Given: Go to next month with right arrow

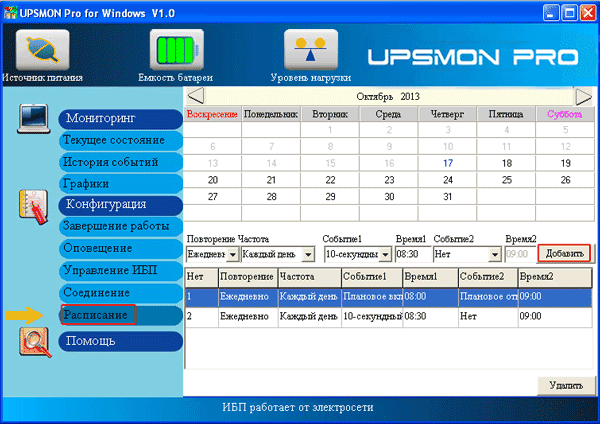Looking at the screenshot, I should (584, 96).
